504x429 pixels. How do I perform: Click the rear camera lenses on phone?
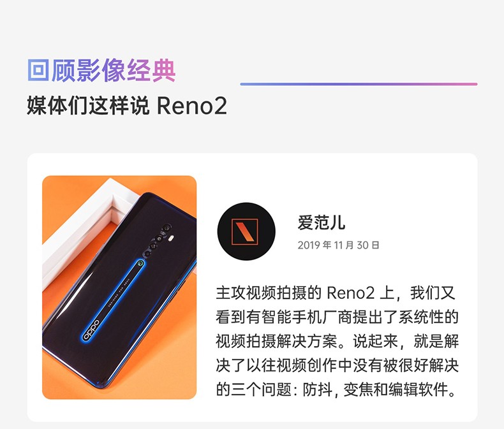point(156,240)
